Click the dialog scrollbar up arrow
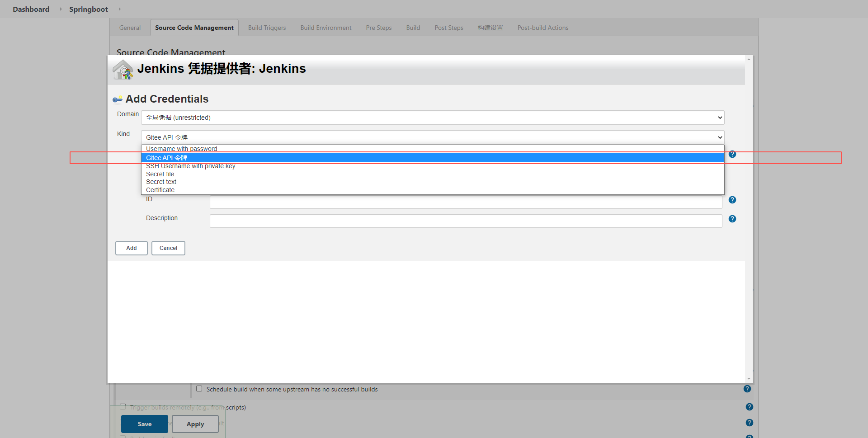Image resolution: width=868 pixels, height=438 pixels. (x=749, y=59)
